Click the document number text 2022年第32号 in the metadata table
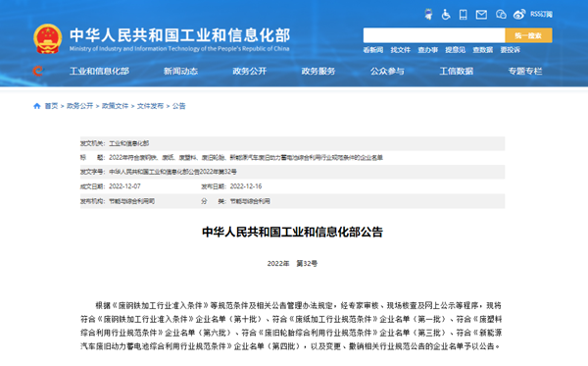The image size is (588, 366). (219, 172)
